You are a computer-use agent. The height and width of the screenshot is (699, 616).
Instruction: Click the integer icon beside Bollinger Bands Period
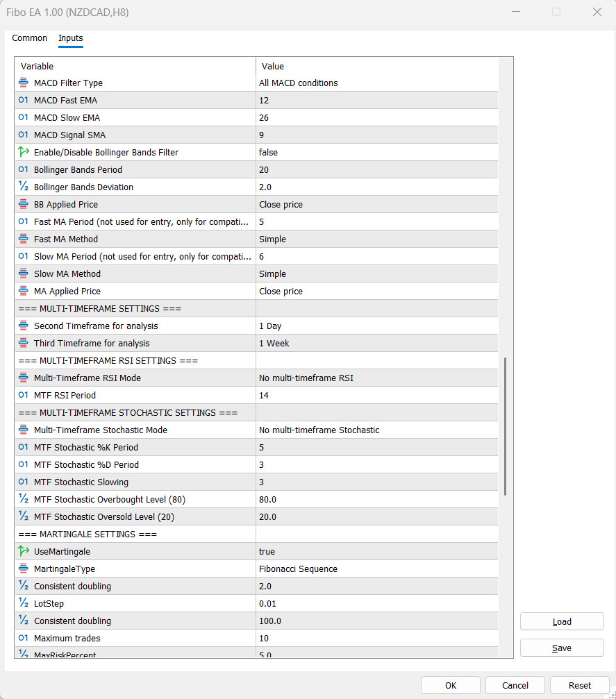point(23,169)
